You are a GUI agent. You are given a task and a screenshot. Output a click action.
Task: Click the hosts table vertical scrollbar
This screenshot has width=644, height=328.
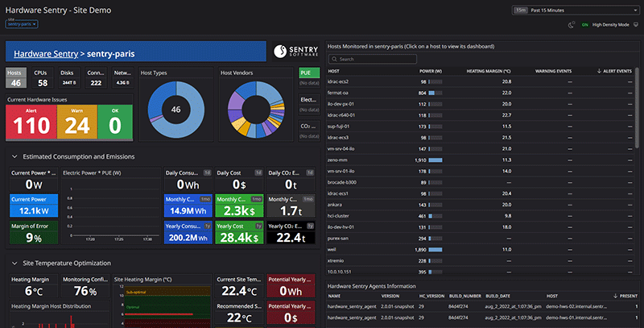tap(637, 108)
